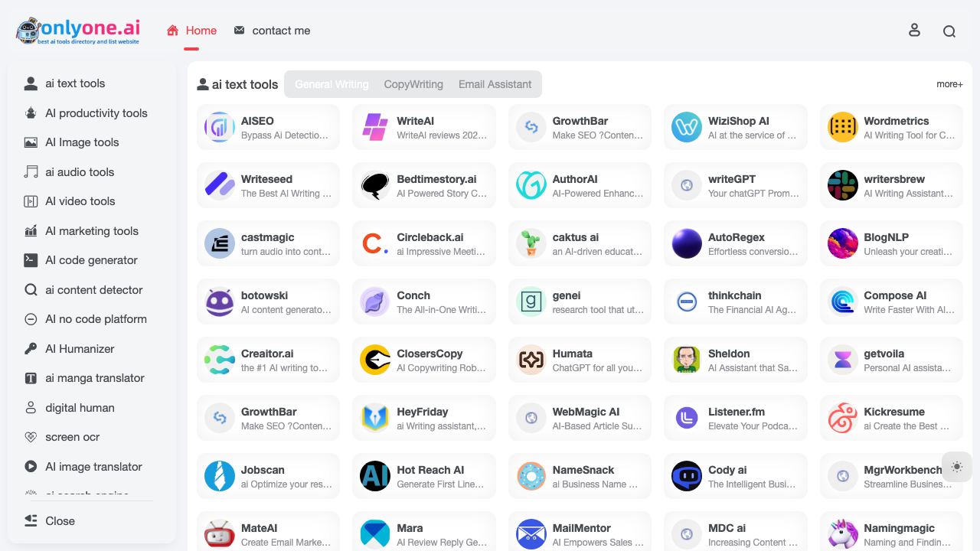The height and width of the screenshot is (551, 980).
Task: Open the MailMentor tool card
Action: click(580, 531)
